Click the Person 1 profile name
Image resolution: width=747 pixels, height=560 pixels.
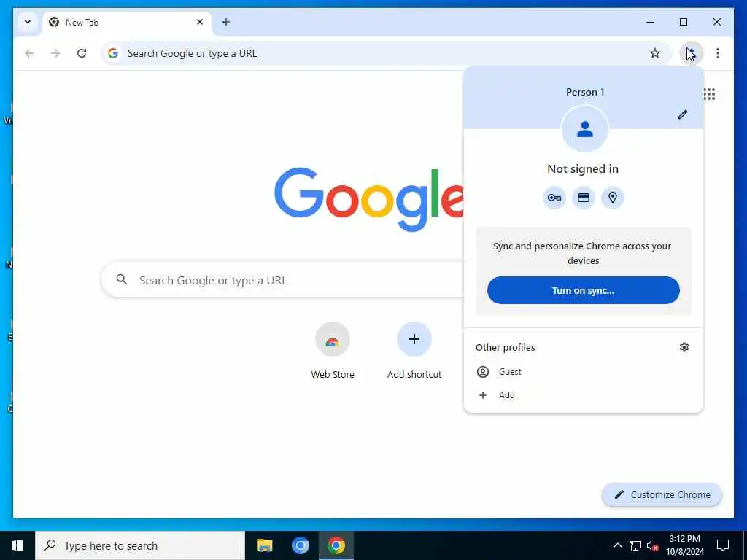coord(585,92)
